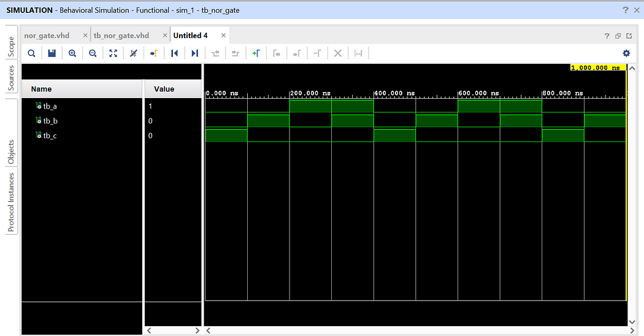The height and width of the screenshot is (336, 644).
Task: Open simulation help in the title bar
Action: tap(626, 10)
